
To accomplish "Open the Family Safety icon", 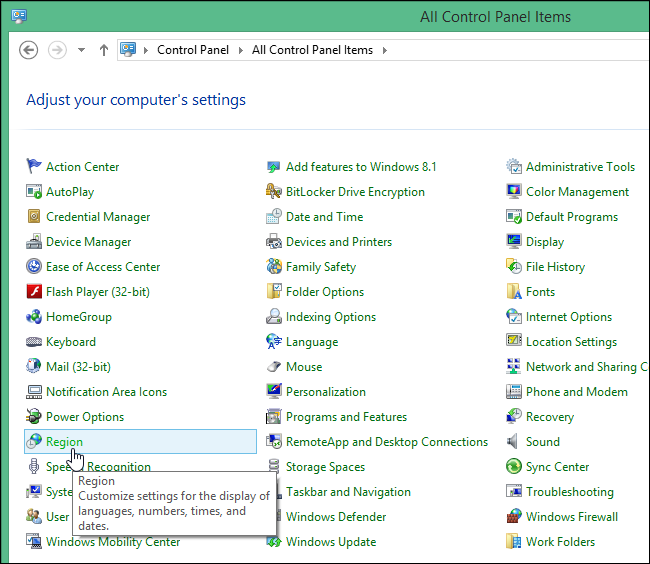I will point(274,267).
